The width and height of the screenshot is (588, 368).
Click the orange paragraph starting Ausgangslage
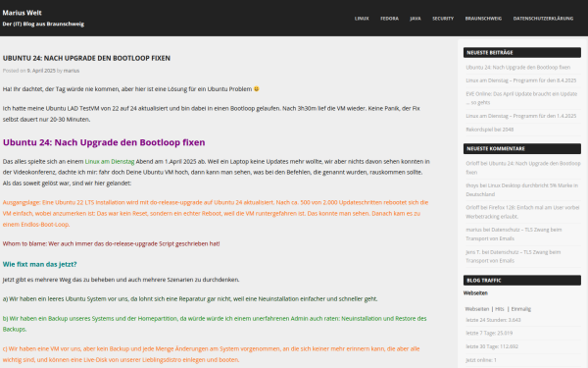tap(216, 213)
